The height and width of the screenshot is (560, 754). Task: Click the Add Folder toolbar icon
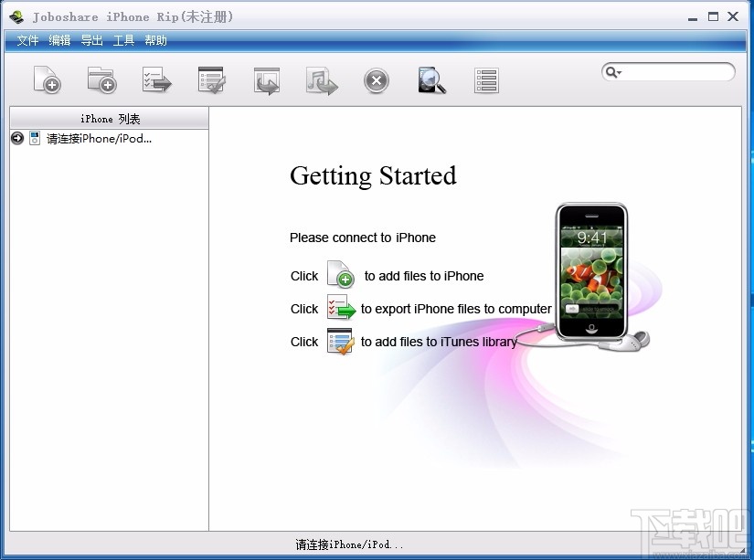[x=101, y=80]
